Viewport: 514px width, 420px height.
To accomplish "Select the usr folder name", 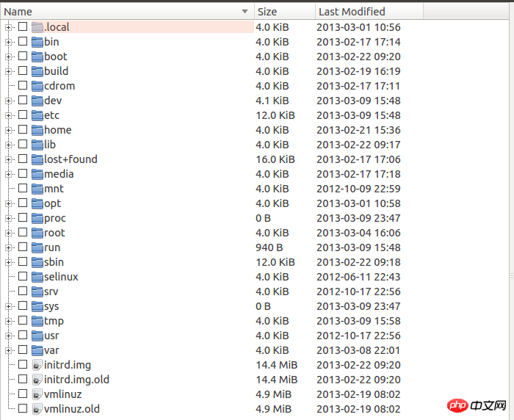I will click(51, 336).
